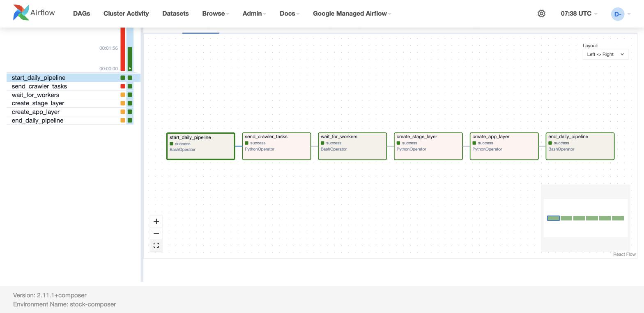Select the red failed run duration bar
The image size is (644, 313).
point(122,49)
